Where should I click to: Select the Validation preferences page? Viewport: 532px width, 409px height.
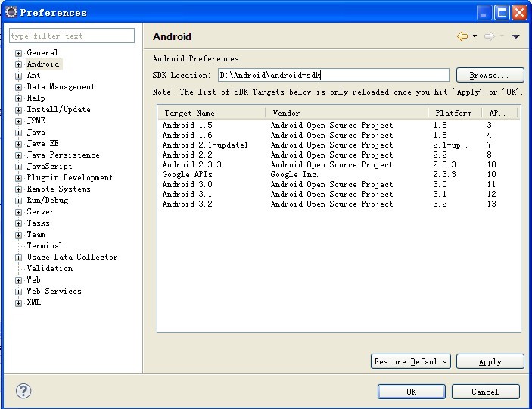[49, 268]
